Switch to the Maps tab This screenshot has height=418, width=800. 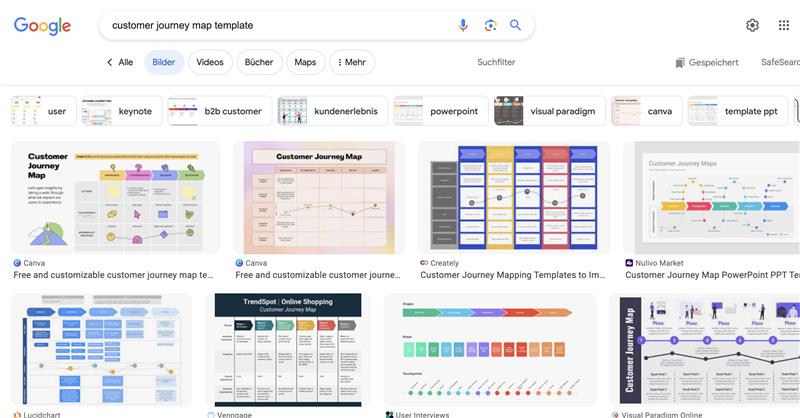[305, 62]
